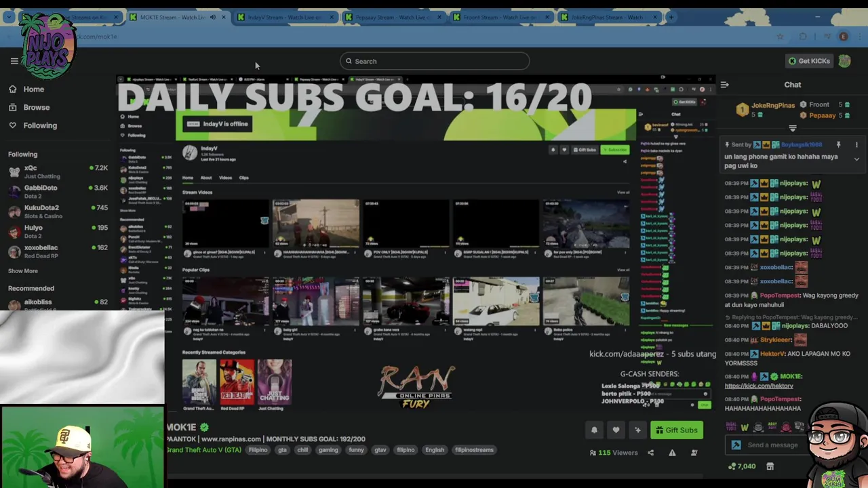Click the Get KICKs button
Viewport: 868px width, 488px height.
click(809, 61)
